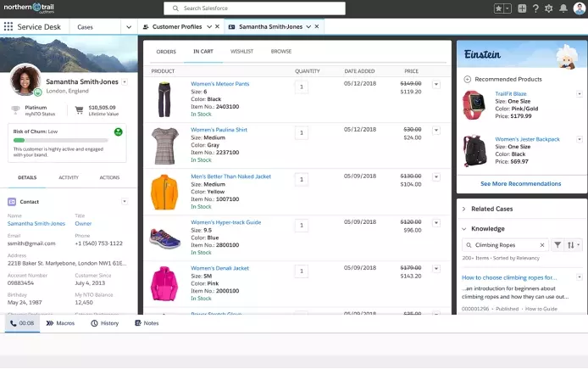The height and width of the screenshot is (369, 588).
Task: Open row menu for Better Than Naked Jacket
Action: (436, 176)
